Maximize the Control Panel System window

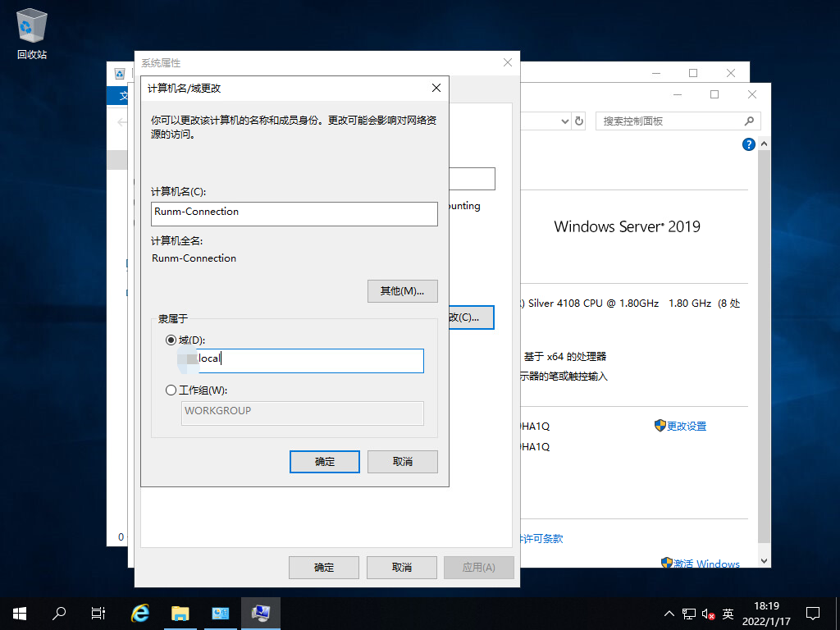[714, 94]
